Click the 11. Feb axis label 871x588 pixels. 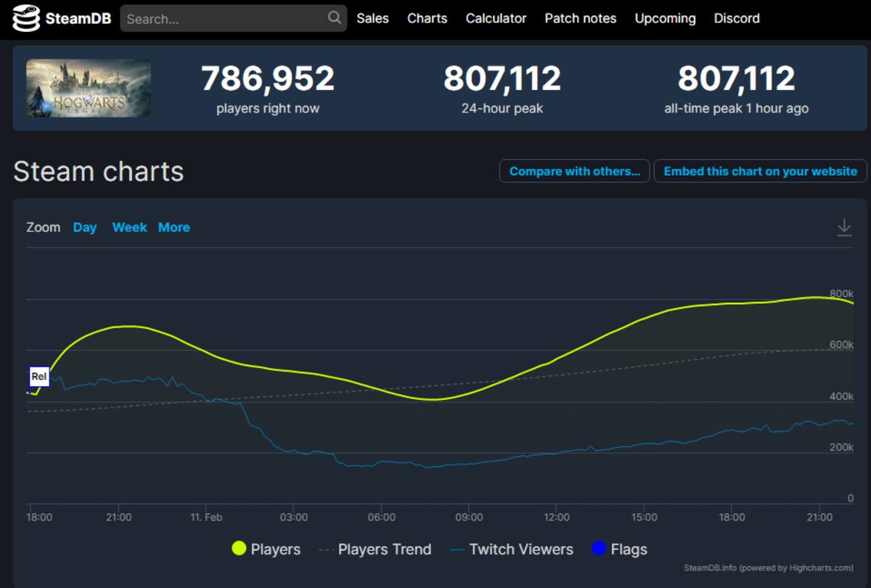coord(206,518)
